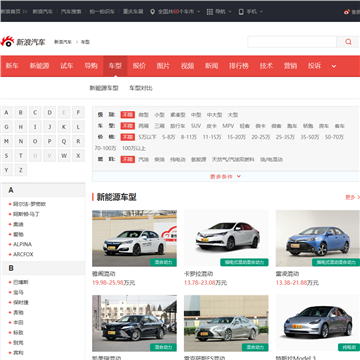
Task: Open the 雷凌混动 blue car thumbnail
Action: click(318, 238)
